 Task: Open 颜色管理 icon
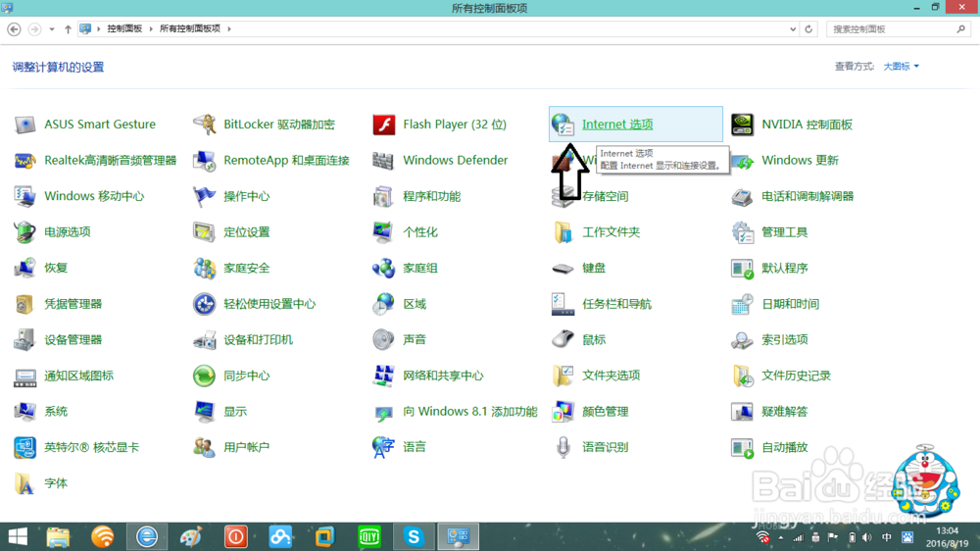pyautogui.click(x=563, y=412)
